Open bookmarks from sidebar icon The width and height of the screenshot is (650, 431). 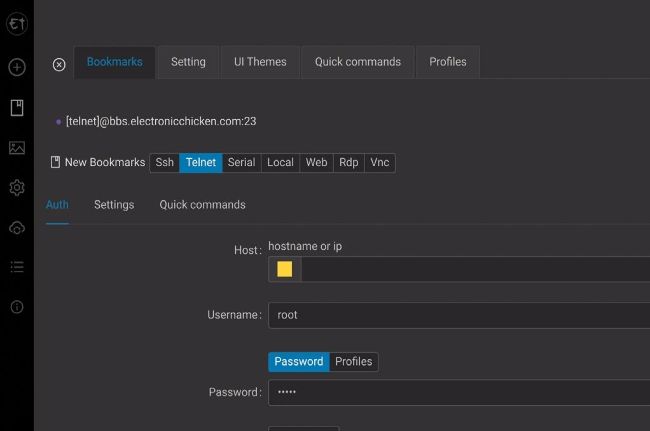17,107
